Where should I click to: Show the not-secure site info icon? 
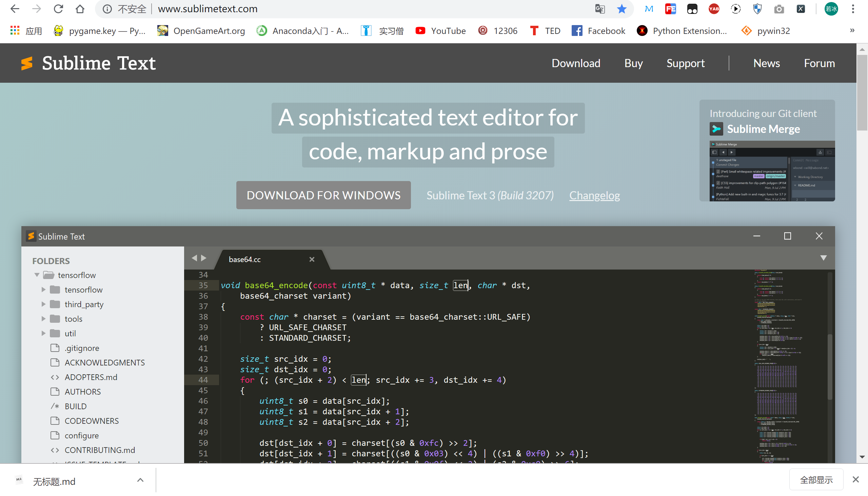coord(107,9)
